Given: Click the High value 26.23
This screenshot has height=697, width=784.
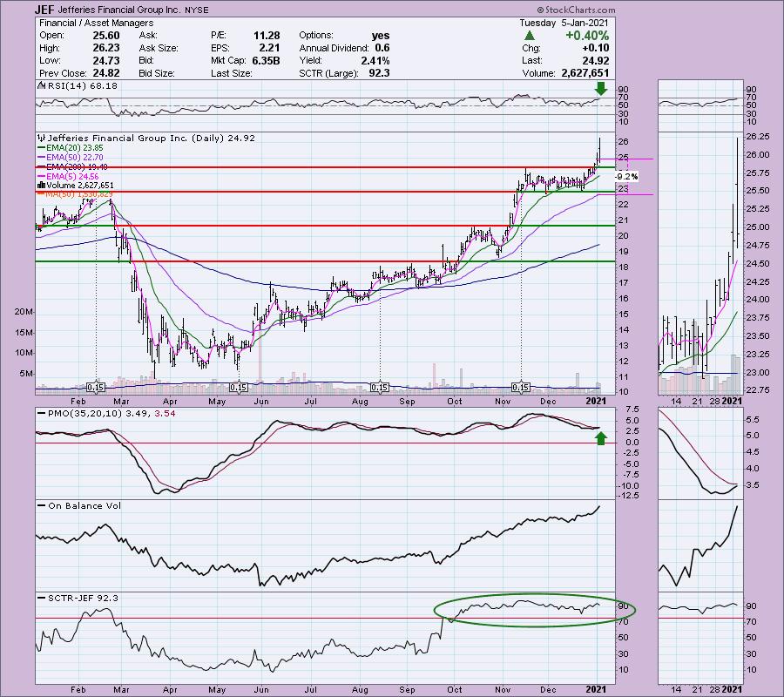Looking at the screenshot, I should (106, 48).
